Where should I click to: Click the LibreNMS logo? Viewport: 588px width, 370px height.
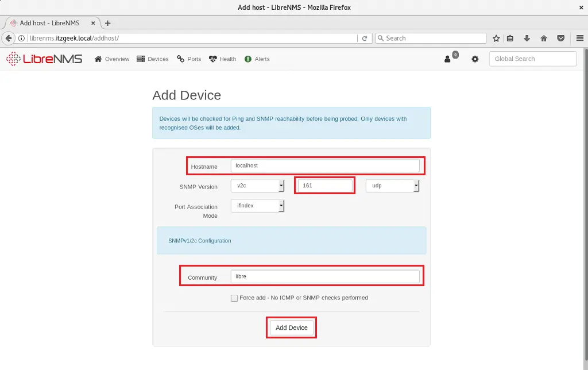coord(44,59)
